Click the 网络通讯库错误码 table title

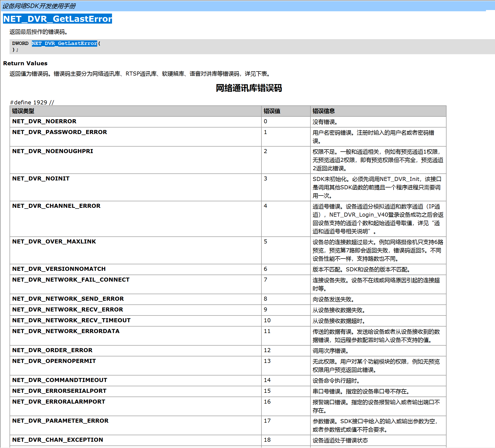(x=249, y=88)
